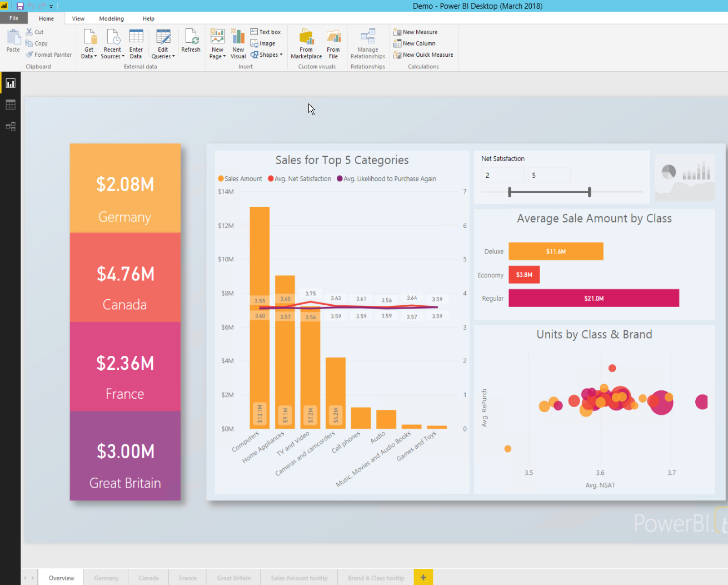Open Manage Relationships
Viewport: 728px width, 585px height.
tap(367, 44)
